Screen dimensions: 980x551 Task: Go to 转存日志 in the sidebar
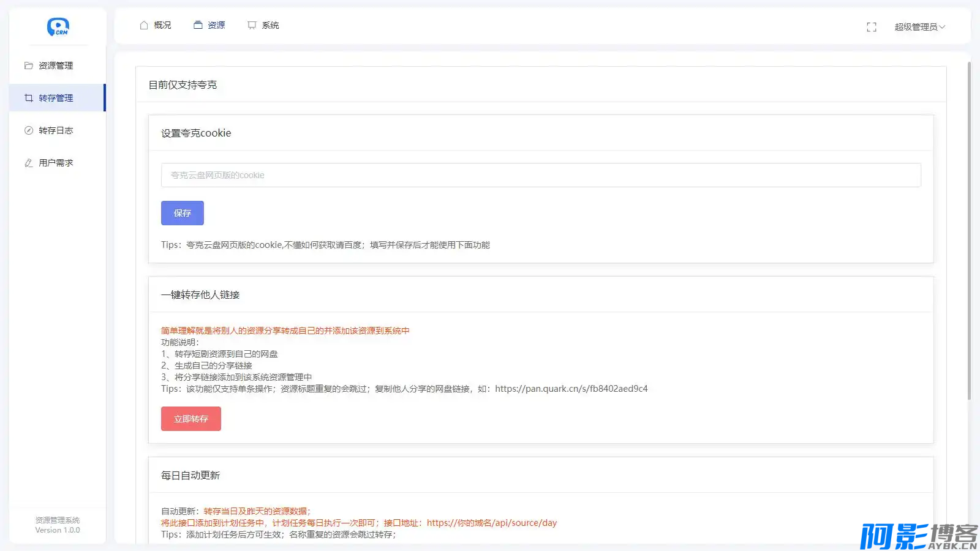click(x=58, y=130)
